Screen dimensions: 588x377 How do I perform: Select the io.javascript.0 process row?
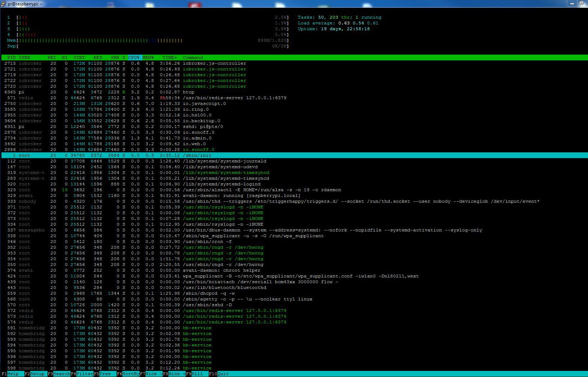[204, 104]
